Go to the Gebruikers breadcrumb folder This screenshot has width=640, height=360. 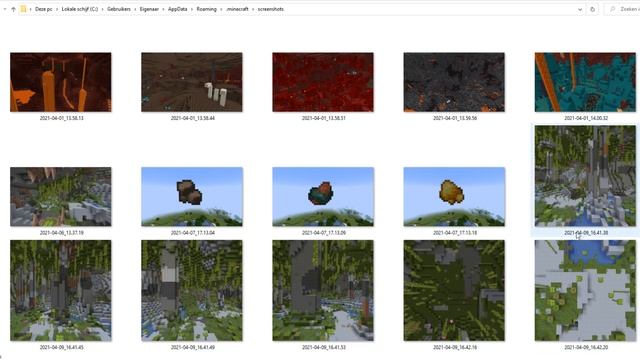click(119, 9)
